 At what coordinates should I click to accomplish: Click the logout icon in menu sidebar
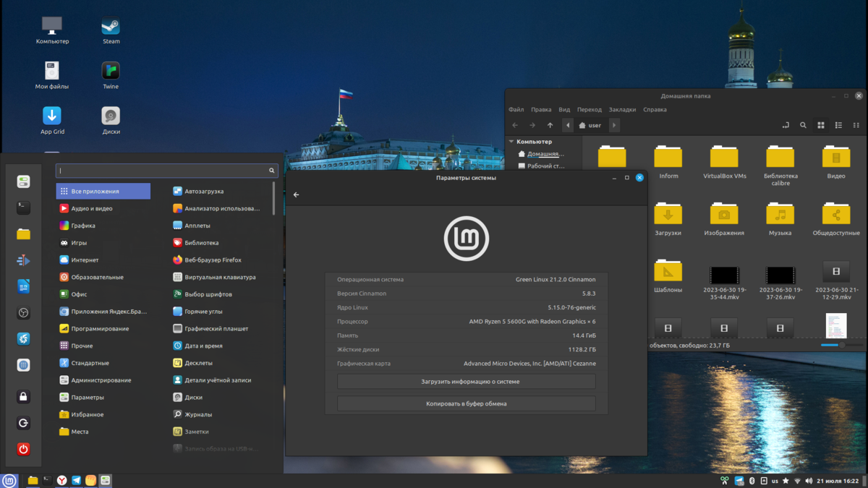pos(23,423)
